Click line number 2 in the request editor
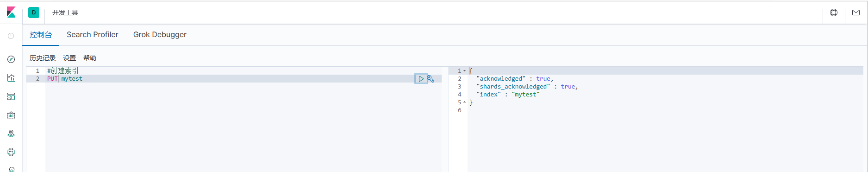The width and height of the screenshot is (868, 172). [37, 79]
